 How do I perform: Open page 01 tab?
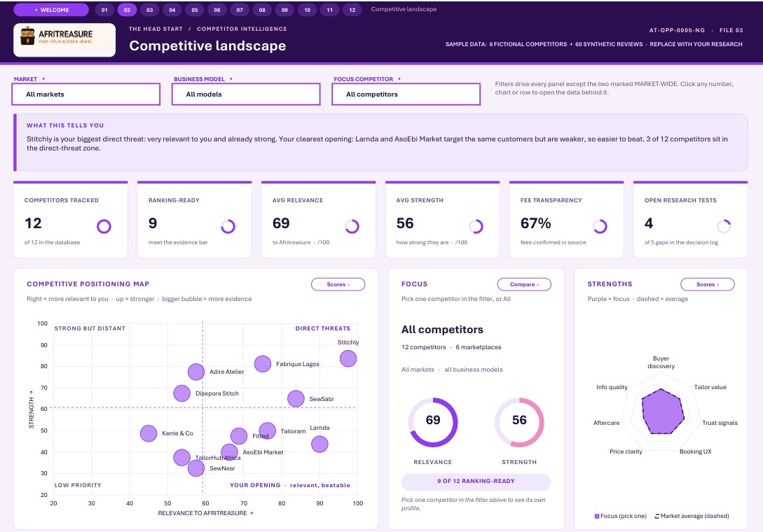[x=104, y=10]
